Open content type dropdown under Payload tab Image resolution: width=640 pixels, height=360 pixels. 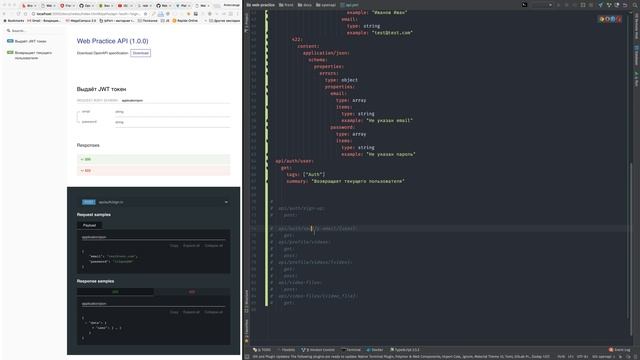tap(153, 237)
